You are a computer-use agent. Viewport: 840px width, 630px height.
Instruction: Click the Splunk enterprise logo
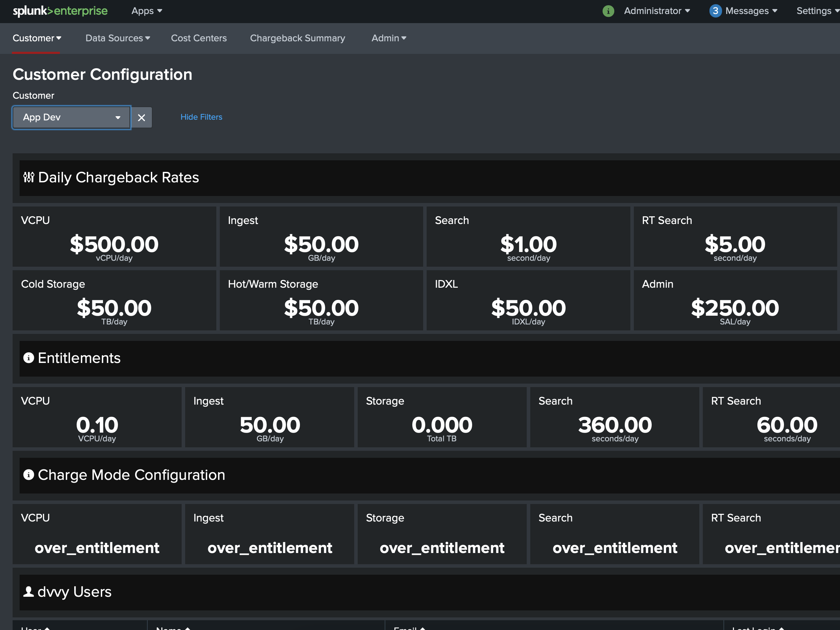pyautogui.click(x=60, y=11)
